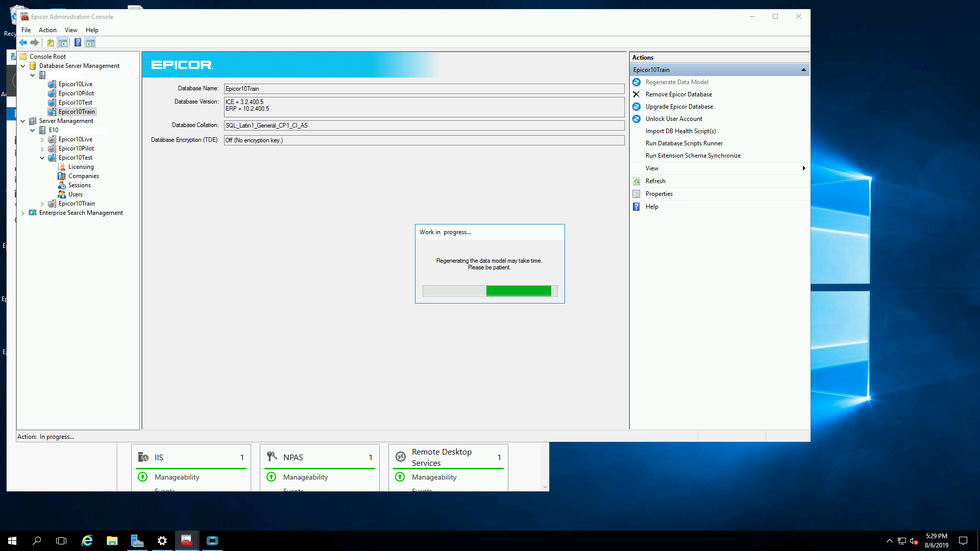Select the Companies node icon
Image resolution: width=980 pixels, height=551 pixels.
(62, 176)
